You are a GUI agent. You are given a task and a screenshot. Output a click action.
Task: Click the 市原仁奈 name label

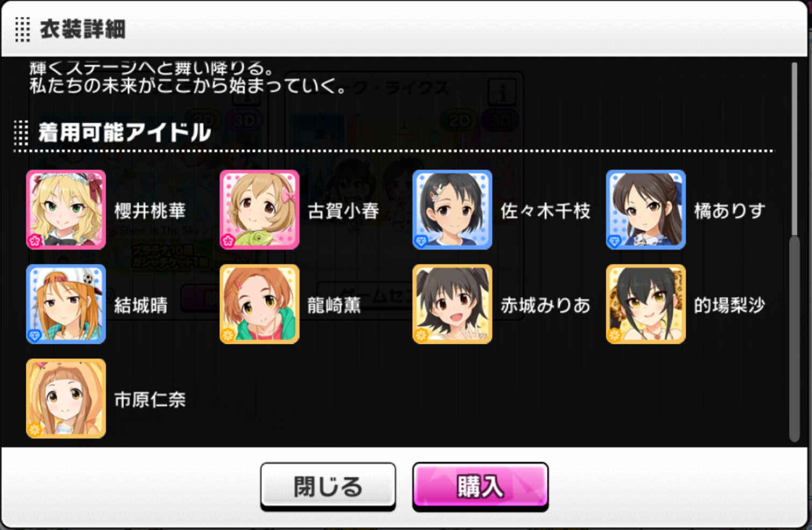click(150, 399)
